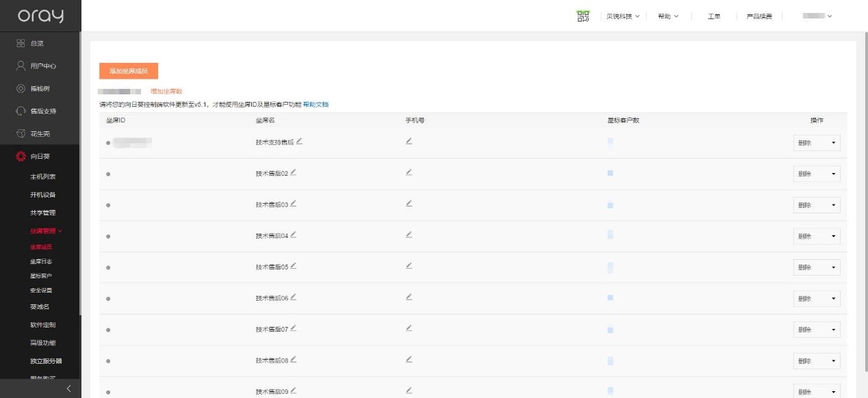Edit phone number for 技术售后08 row
The height and width of the screenshot is (398, 868).
point(409,359)
